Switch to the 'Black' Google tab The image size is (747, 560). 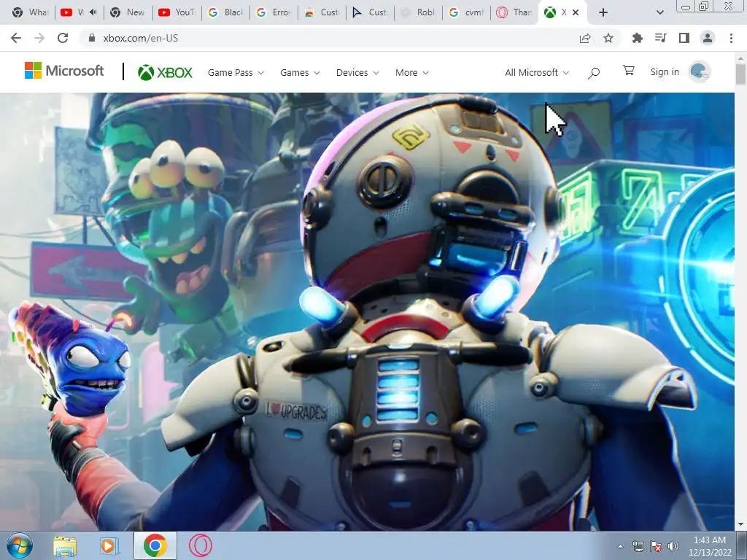tap(226, 12)
